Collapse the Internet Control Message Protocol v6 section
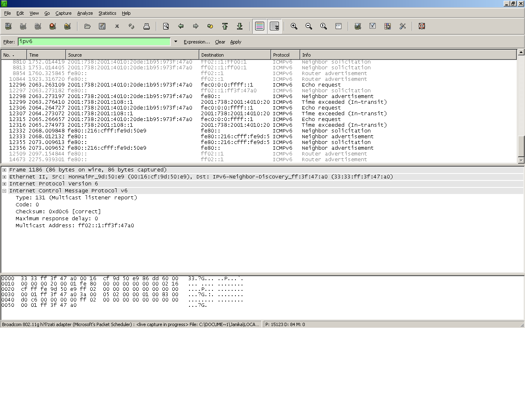The image size is (525, 420). coord(4,190)
